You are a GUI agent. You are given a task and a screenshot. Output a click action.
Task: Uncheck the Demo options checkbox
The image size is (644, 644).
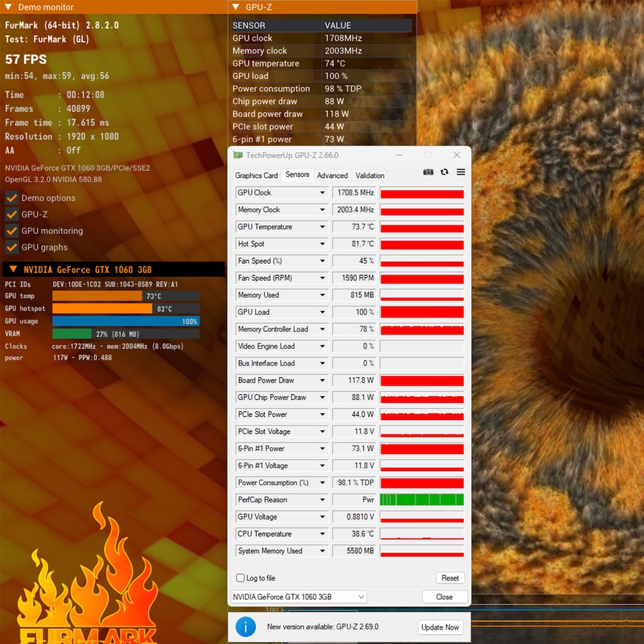click(11, 198)
